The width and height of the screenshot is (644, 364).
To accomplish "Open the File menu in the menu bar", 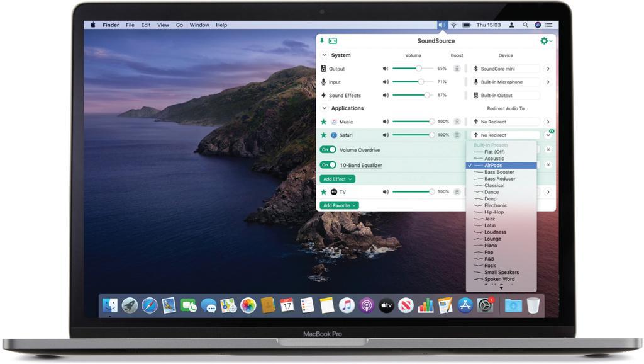I will (x=130, y=25).
